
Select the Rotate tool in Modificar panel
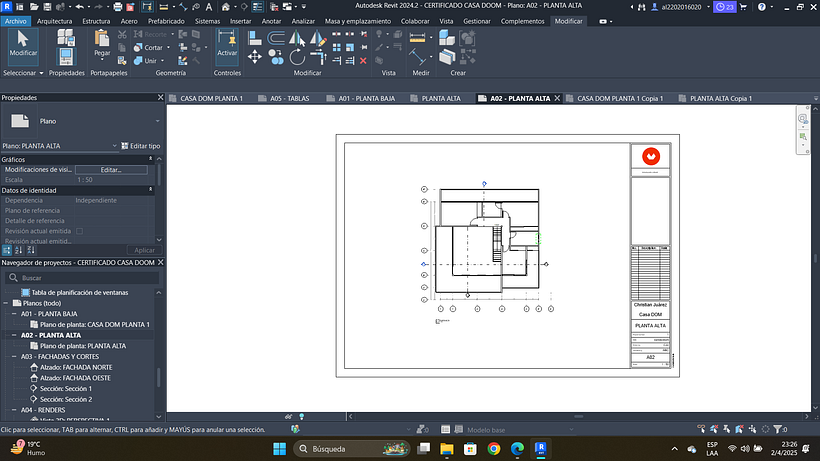[x=297, y=56]
